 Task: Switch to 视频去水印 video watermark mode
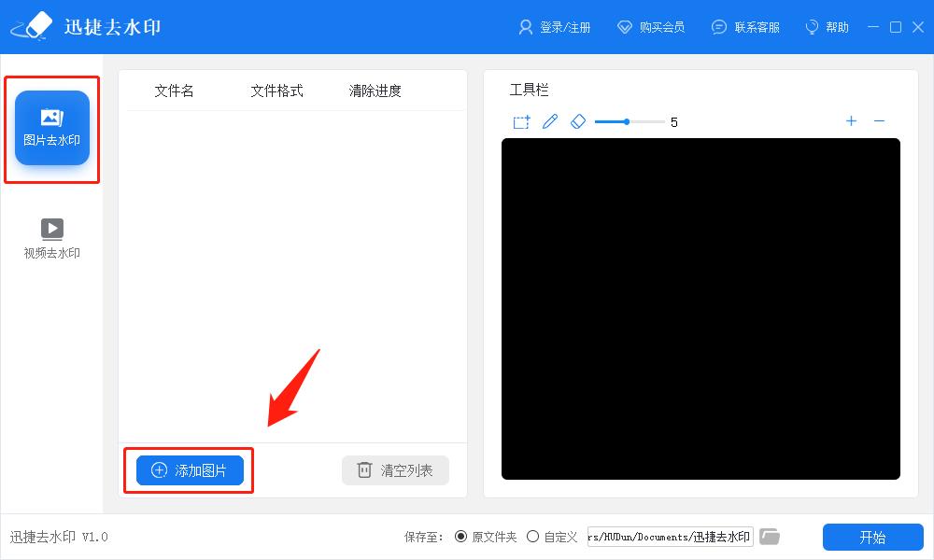[51, 236]
